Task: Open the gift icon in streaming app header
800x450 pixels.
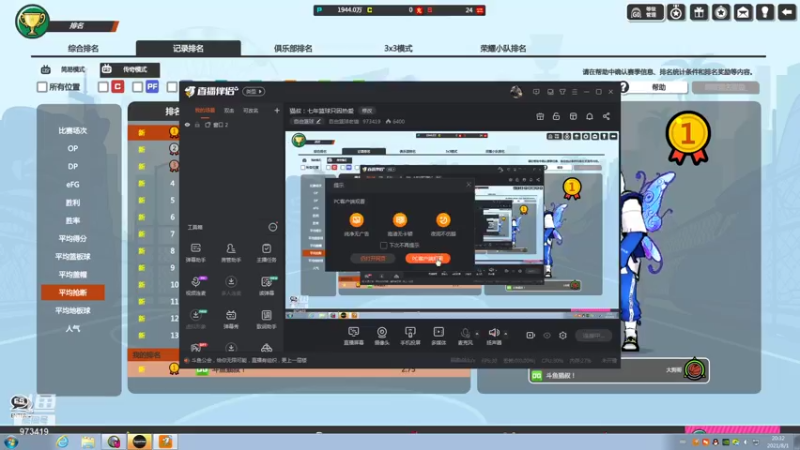Action: click(540, 116)
